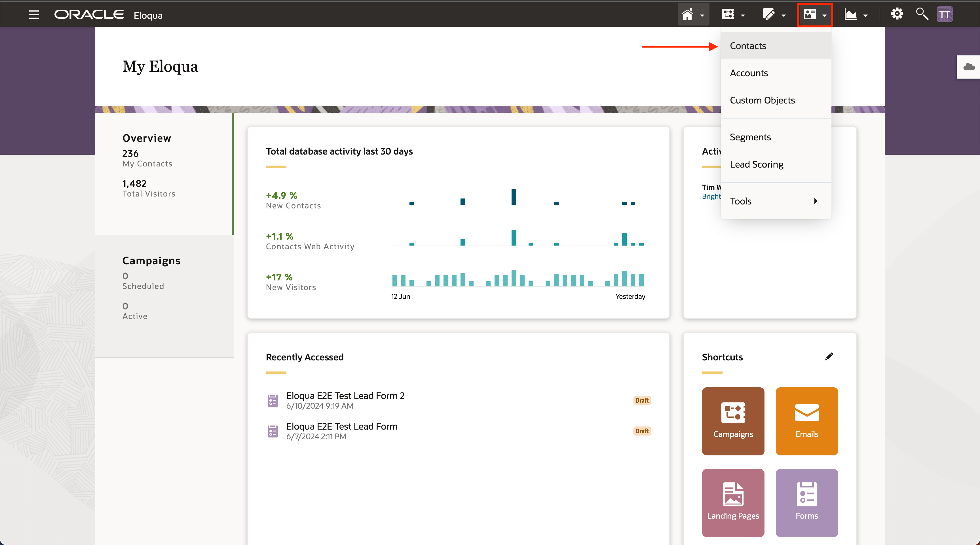
Task: Click the cloud icon side tab
Action: point(969,67)
